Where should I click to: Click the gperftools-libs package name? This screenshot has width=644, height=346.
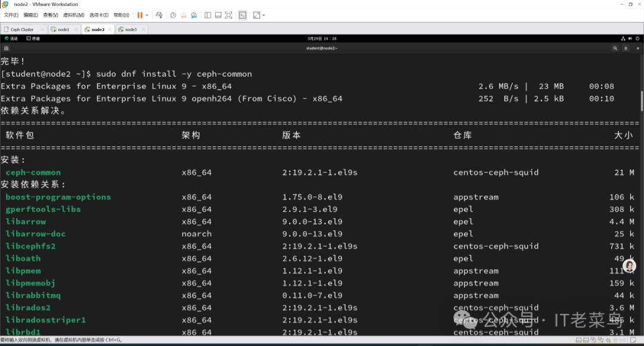(x=43, y=210)
